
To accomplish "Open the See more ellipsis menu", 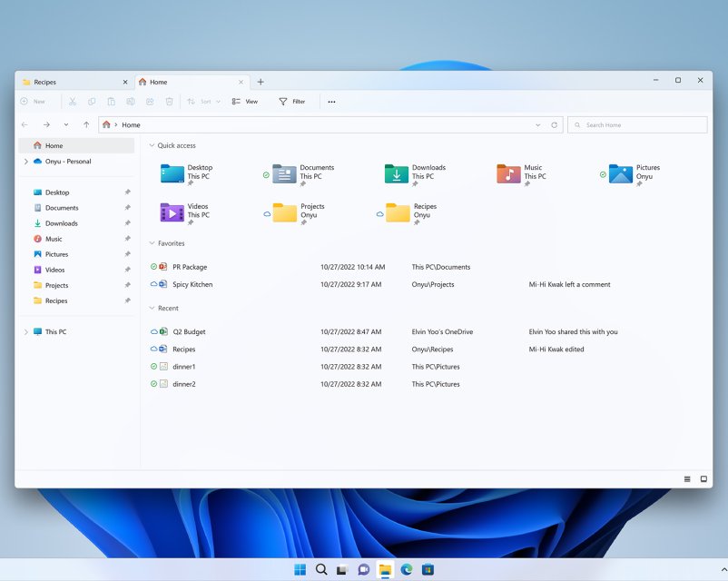I will (x=331, y=102).
